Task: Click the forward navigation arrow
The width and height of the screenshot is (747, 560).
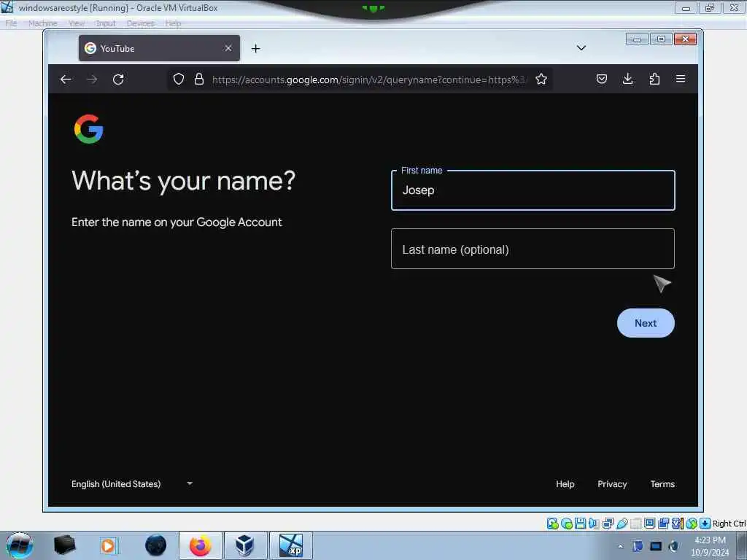Action: click(92, 79)
